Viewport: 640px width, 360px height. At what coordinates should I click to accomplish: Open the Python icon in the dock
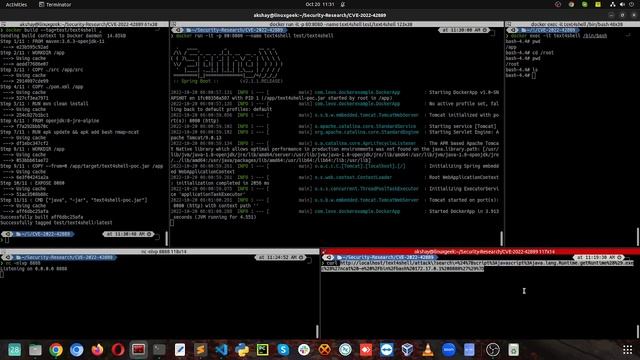pyautogui.click(x=242, y=350)
